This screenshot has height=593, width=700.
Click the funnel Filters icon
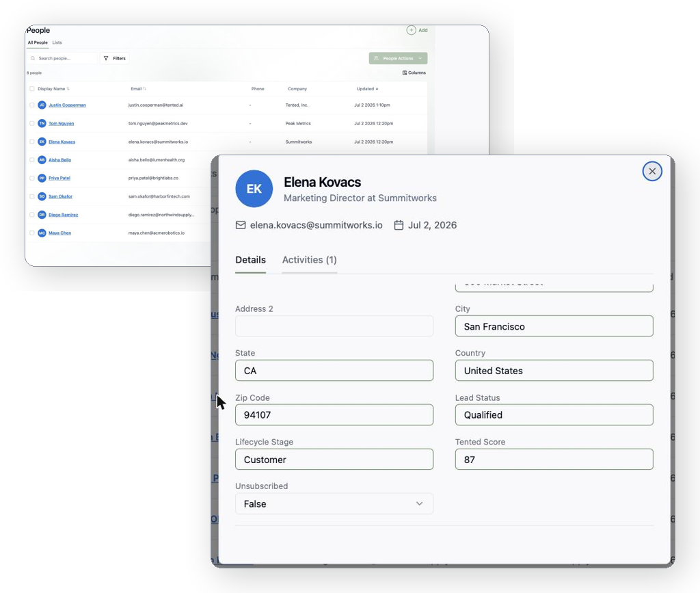pos(106,59)
